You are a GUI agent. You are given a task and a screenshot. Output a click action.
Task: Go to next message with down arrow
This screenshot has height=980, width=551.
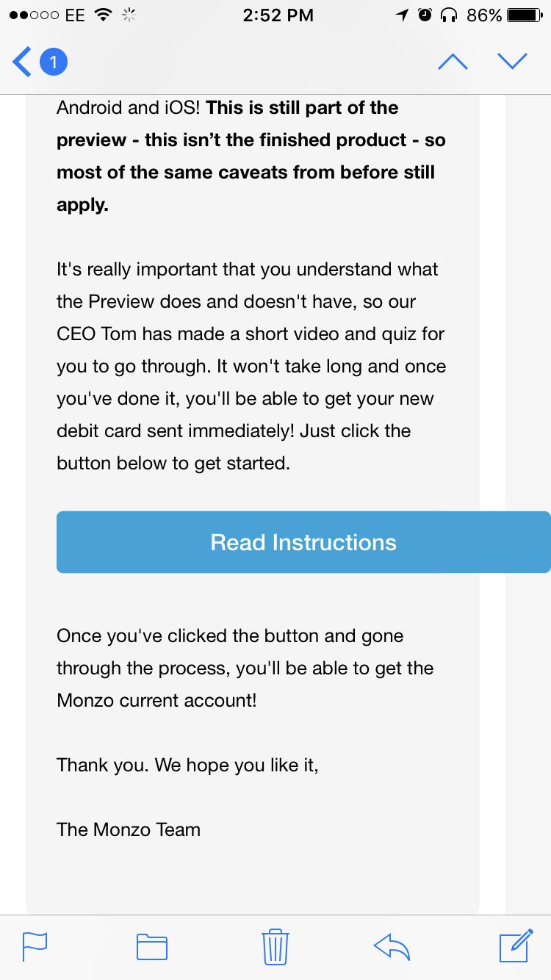pos(512,62)
